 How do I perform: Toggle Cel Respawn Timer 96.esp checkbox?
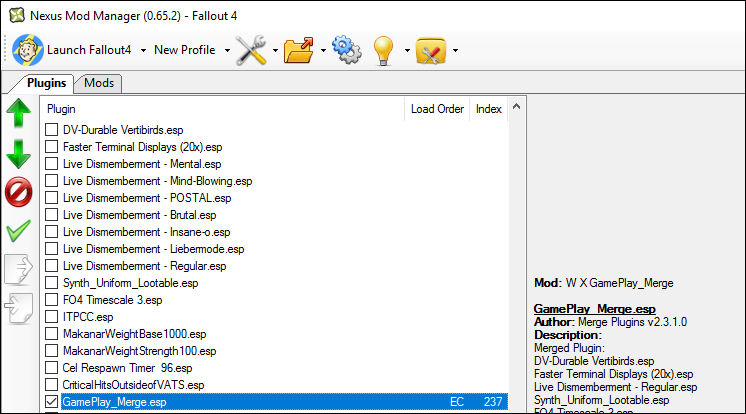[51, 368]
